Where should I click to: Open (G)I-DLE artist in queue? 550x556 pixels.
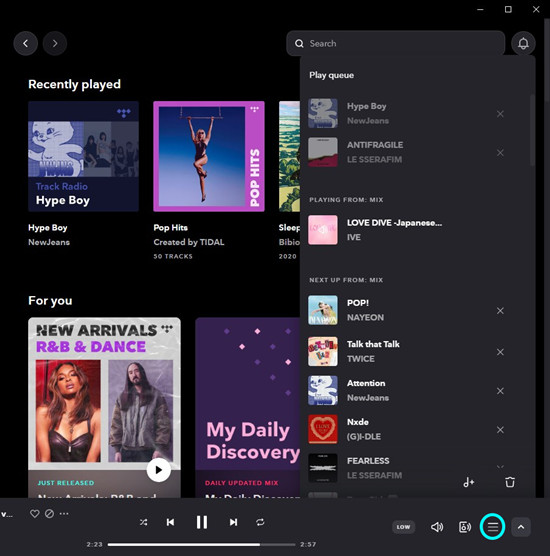click(364, 437)
